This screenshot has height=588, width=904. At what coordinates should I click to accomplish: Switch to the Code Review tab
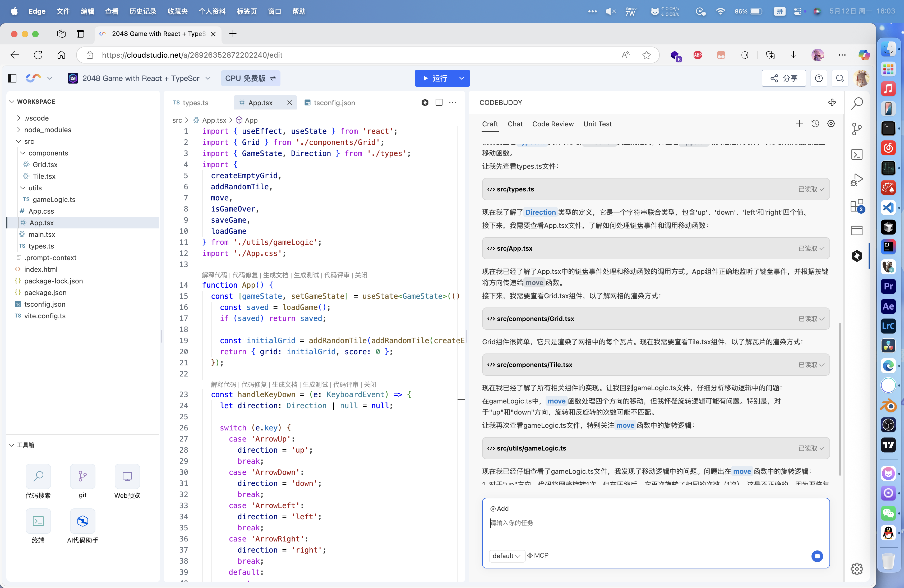553,124
